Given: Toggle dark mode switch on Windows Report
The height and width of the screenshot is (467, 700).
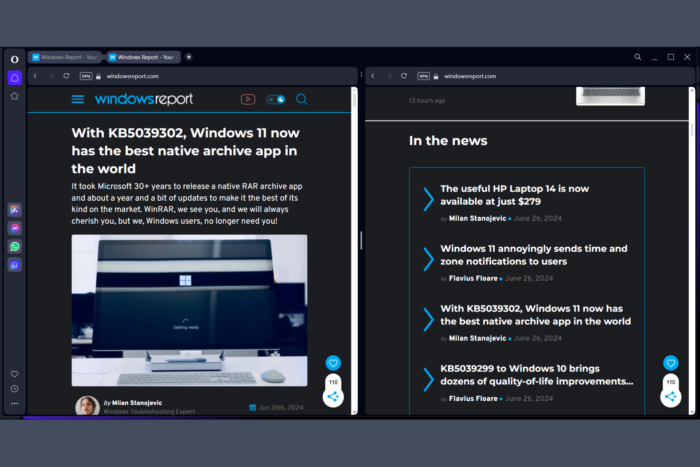Looking at the screenshot, I should click(x=275, y=99).
